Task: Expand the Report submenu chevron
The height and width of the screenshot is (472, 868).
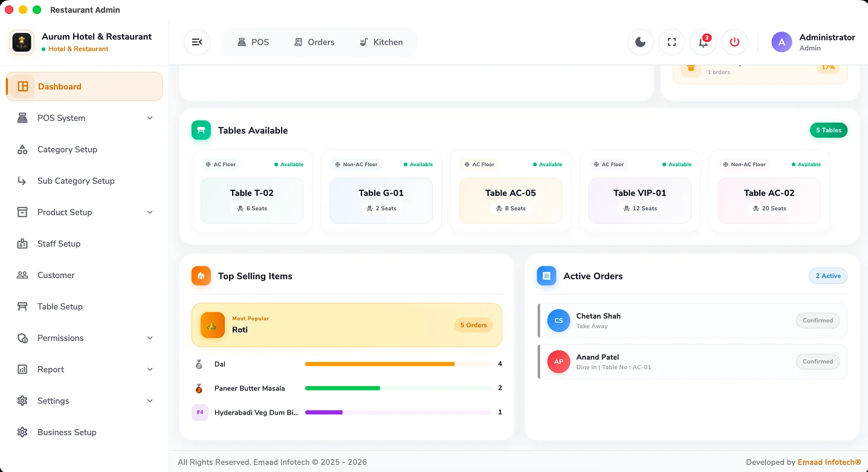Action: click(150, 369)
